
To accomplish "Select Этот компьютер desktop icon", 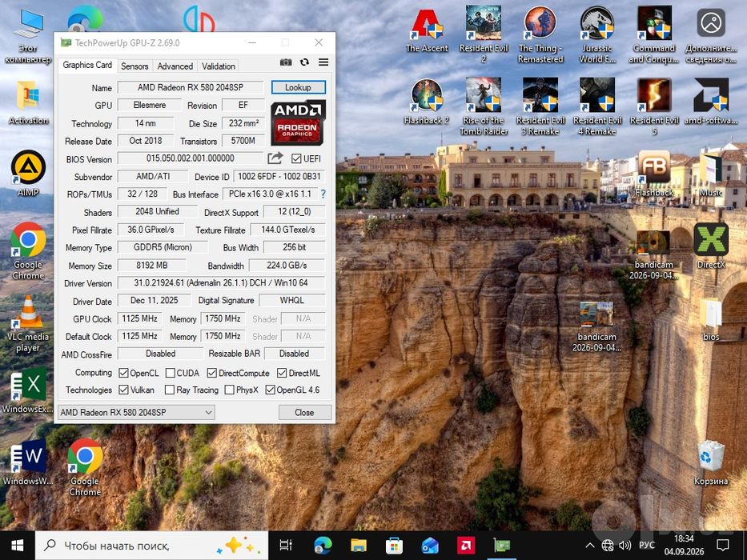I will tap(28, 36).
